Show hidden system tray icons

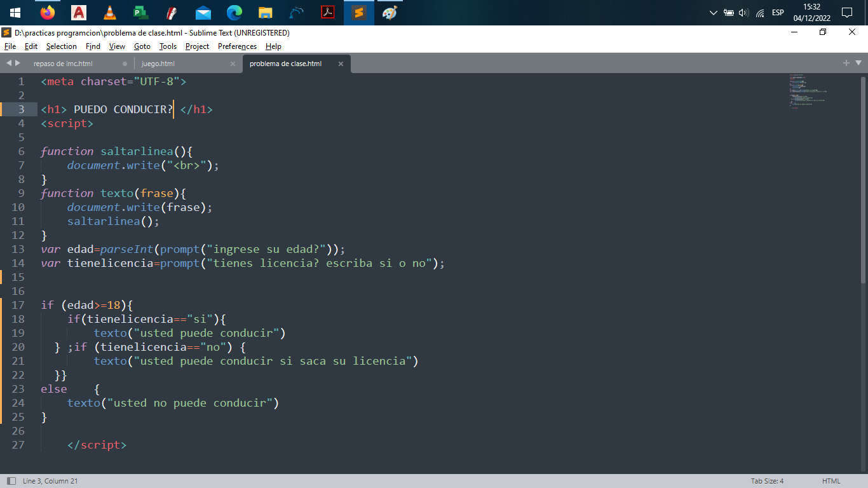point(714,13)
